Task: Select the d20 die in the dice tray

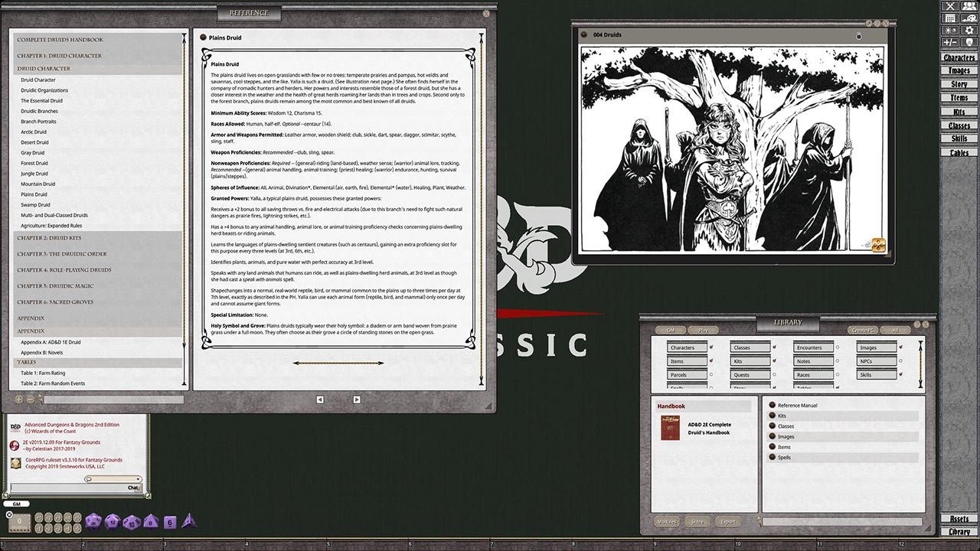Action: [93, 521]
